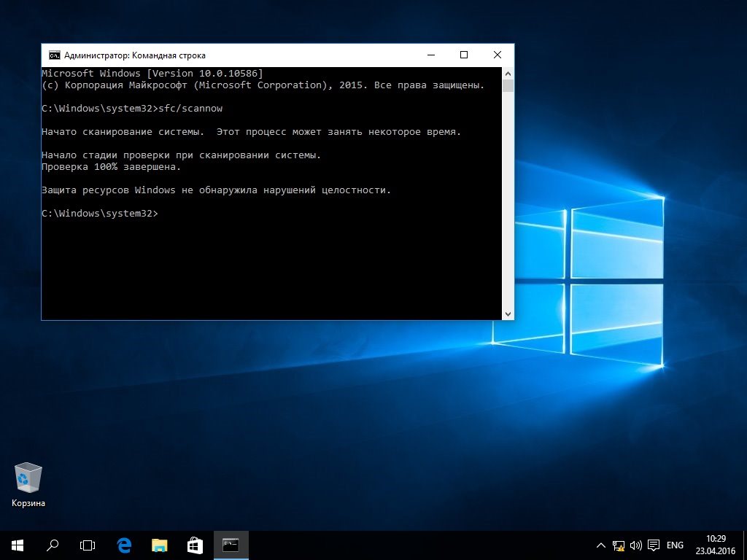The image size is (747, 560).
Task: Click the '(c) Корпорация Майкрософт' copyright line
Action: point(263,85)
